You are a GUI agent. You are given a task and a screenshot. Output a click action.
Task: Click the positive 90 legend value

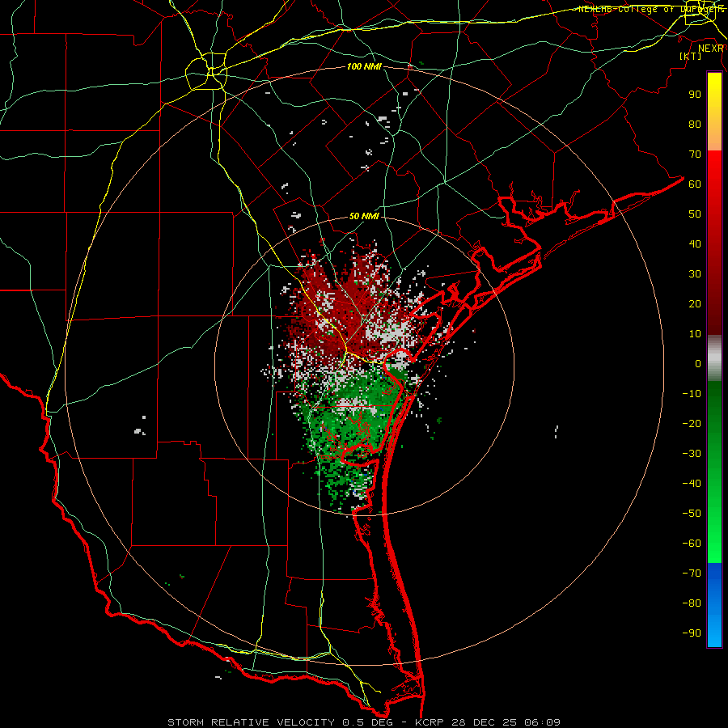tap(695, 95)
